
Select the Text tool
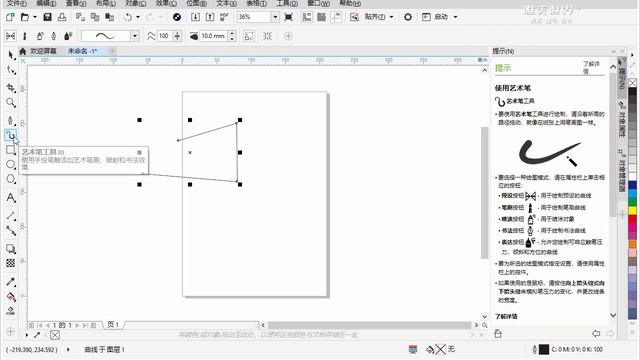[x=11, y=198]
